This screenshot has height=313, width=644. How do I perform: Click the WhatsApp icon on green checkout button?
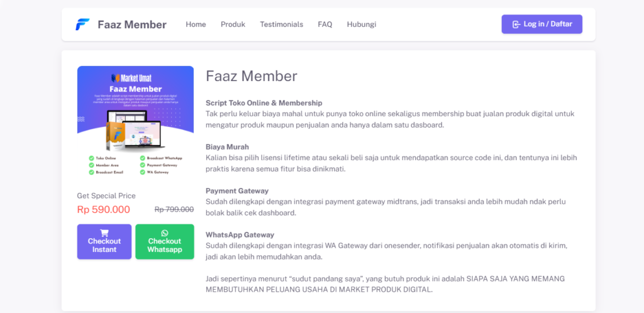[x=165, y=233]
